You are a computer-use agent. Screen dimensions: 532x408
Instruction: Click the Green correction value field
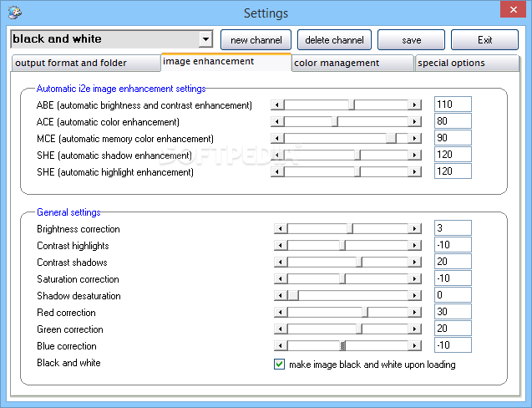tap(453, 329)
